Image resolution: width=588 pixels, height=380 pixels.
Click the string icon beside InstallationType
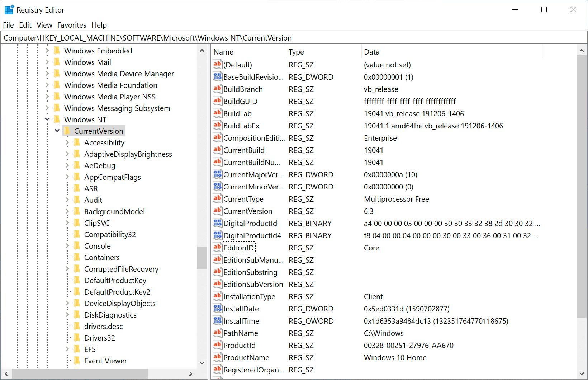(217, 296)
